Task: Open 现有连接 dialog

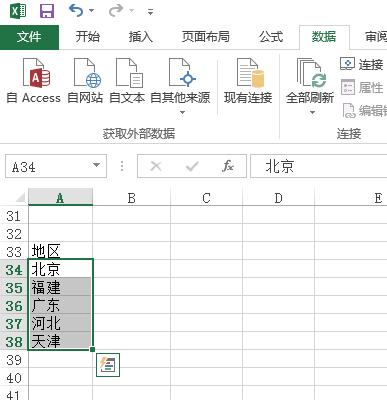Action: 248,81
